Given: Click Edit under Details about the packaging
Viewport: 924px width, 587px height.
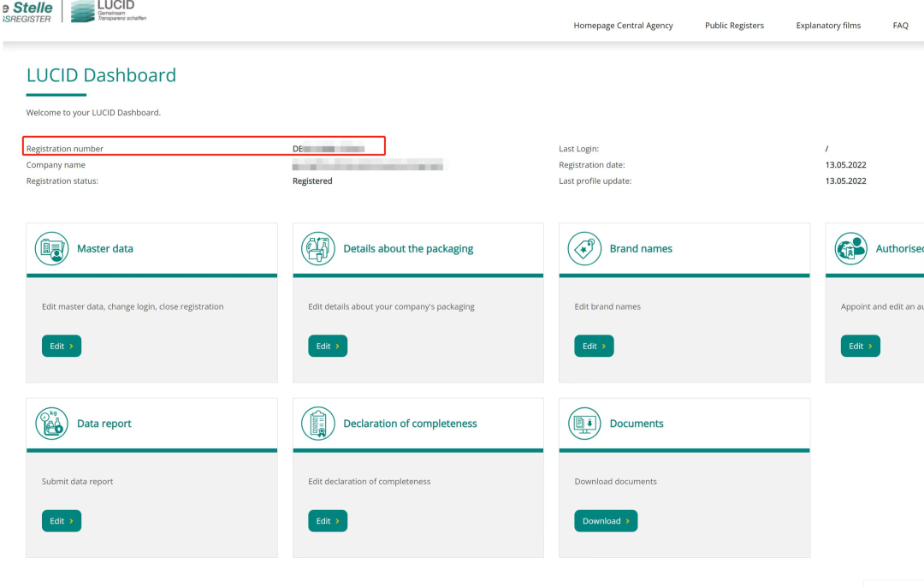Looking at the screenshot, I should [328, 346].
